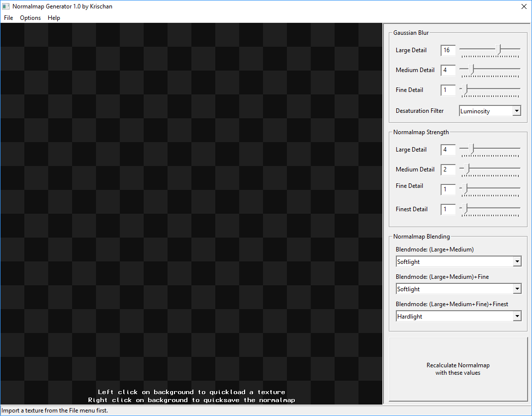Click the 'Desaturation Filter' label
Viewport: 532px width, 416px height.
coord(419,111)
